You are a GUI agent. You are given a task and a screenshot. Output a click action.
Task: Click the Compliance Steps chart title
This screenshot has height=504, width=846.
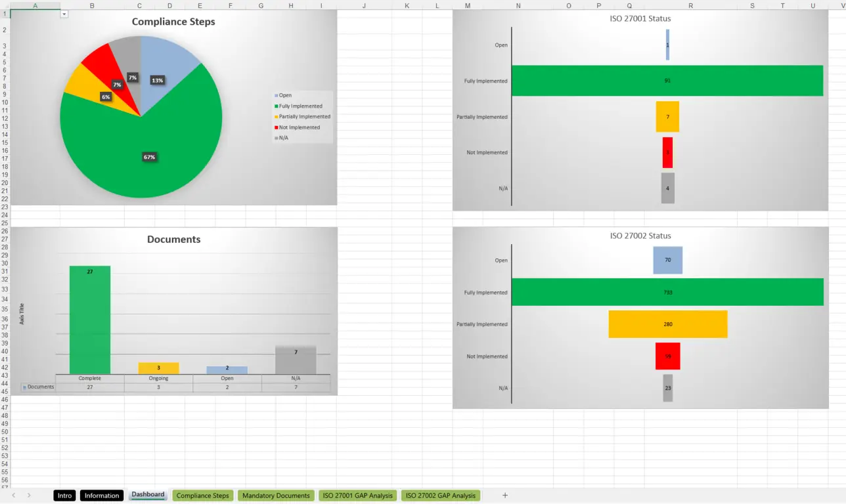pyautogui.click(x=173, y=22)
